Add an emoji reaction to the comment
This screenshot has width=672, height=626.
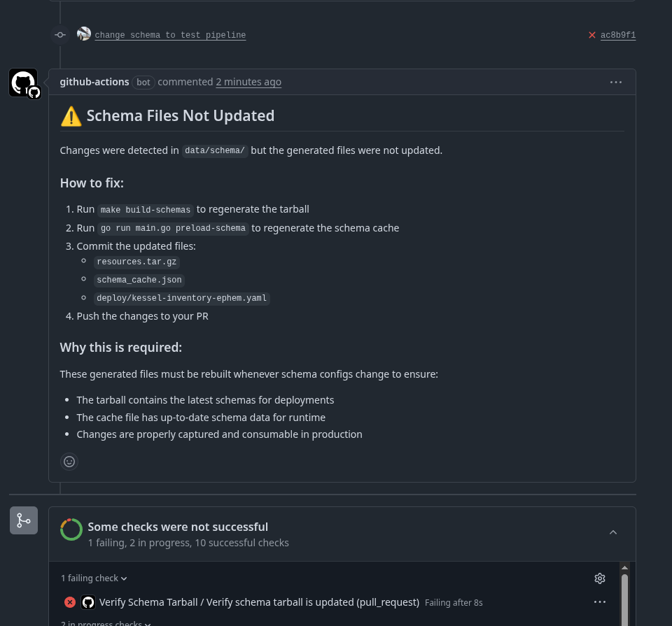tap(69, 462)
